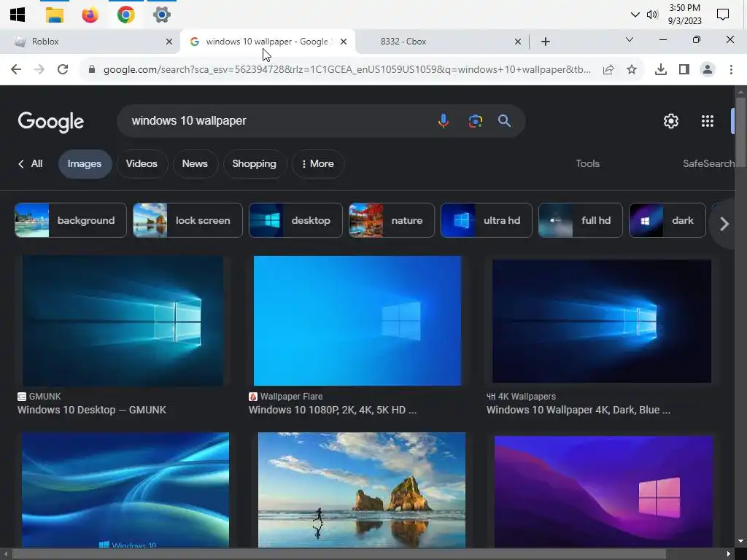Show hidden system tray icons
This screenshot has width=747, height=560.
tap(635, 15)
